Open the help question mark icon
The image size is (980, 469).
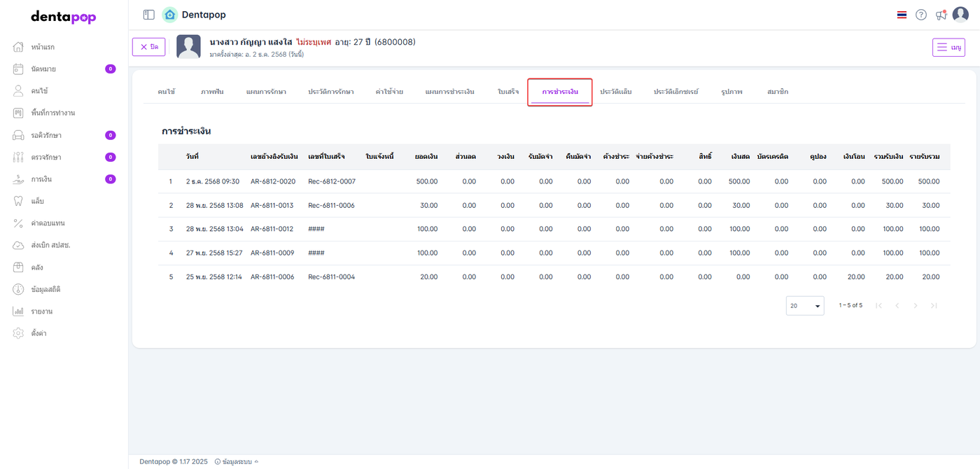coord(921,15)
